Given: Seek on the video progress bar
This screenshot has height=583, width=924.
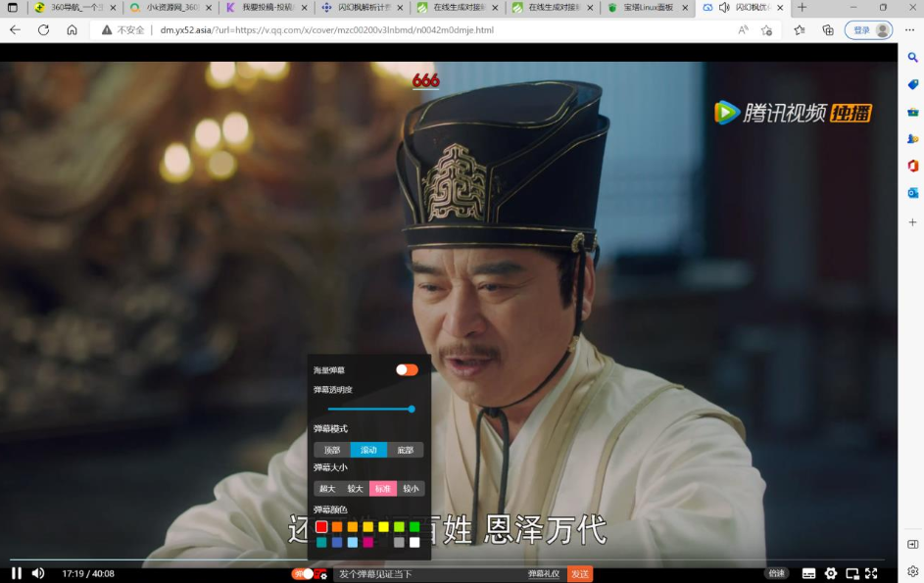Looking at the screenshot, I should tap(447, 559).
